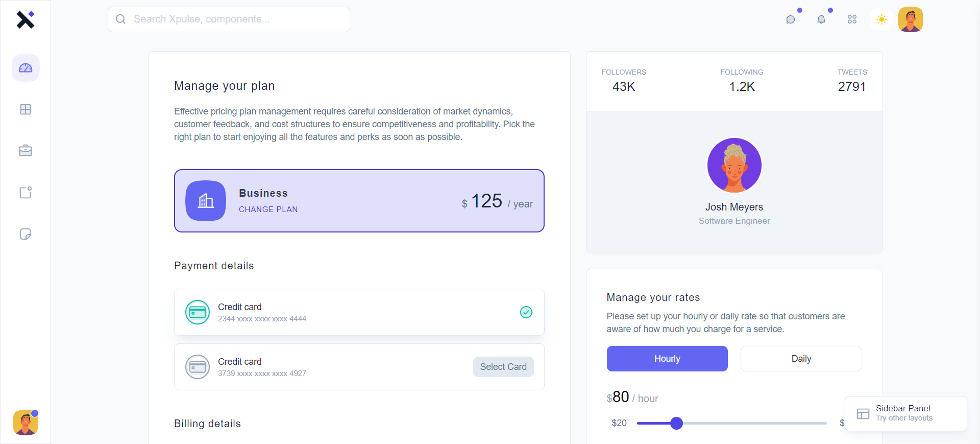Image resolution: width=980 pixels, height=444 pixels.
Task: Open the Sidebar Panel layout switcher
Action: pos(905,413)
